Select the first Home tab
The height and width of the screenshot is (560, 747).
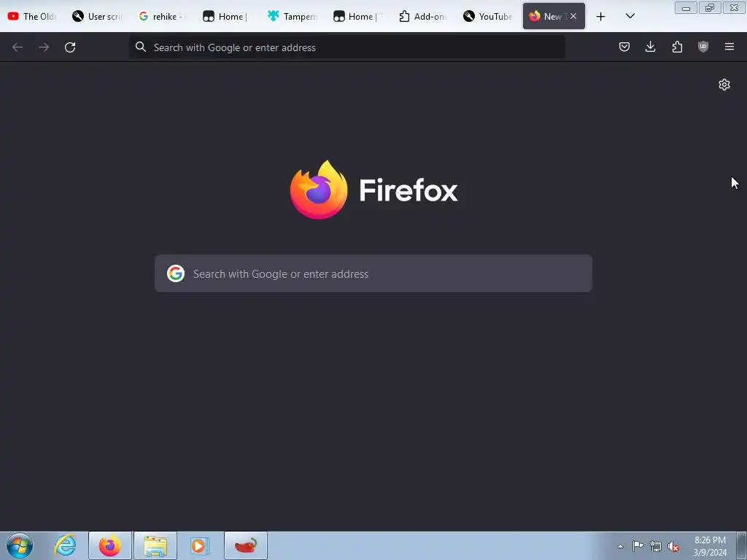pyautogui.click(x=228, y=16)
